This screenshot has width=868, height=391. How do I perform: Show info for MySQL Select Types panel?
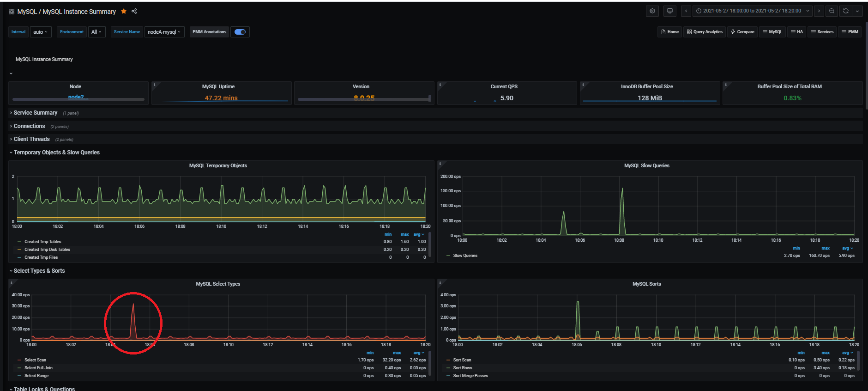click(11, 282)
